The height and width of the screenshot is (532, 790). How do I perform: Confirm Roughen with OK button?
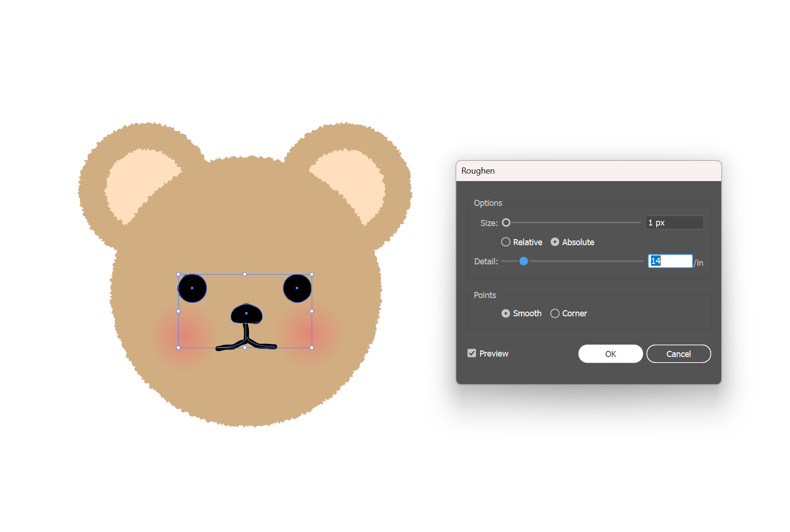tap(610, 354)
